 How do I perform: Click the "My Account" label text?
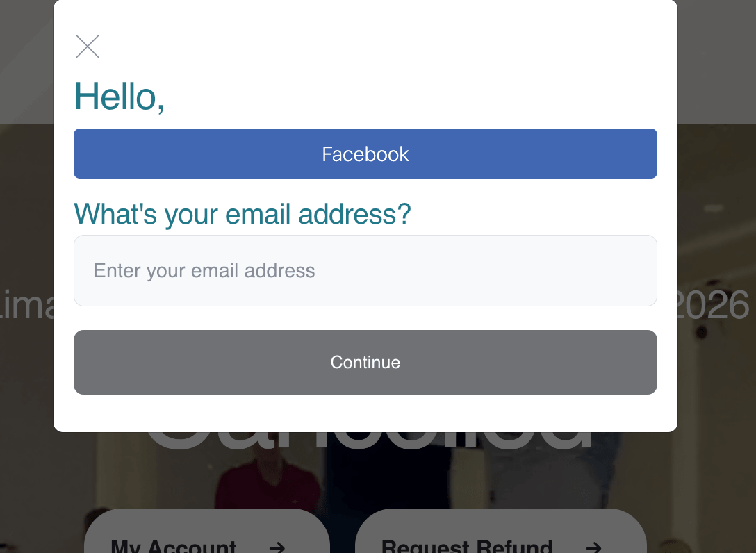click(x=174, y=546)
